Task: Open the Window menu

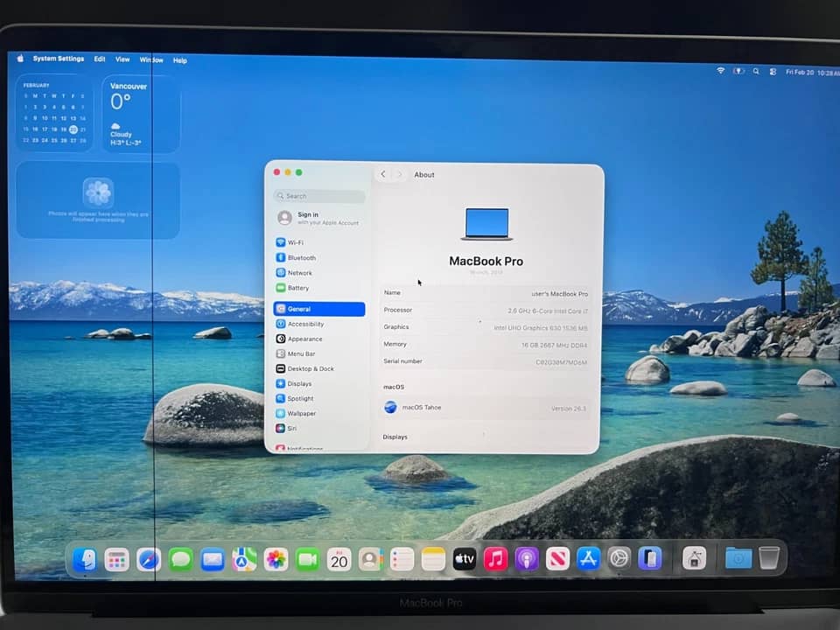Action: point(151,60)
